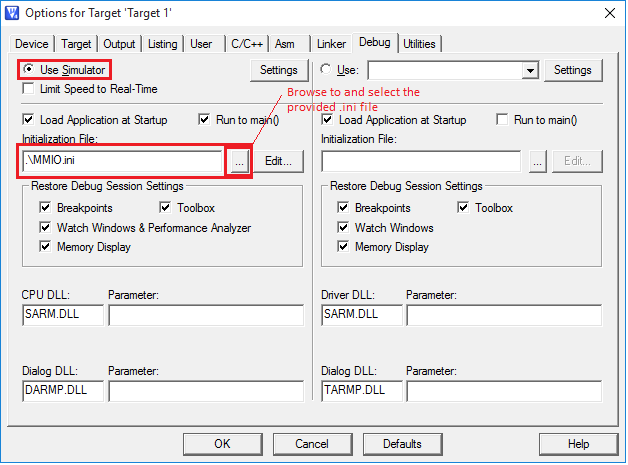Viewport: 628px width, 465px height.
Task: Confirm the dialog with OK
Action: click(222, 443)
